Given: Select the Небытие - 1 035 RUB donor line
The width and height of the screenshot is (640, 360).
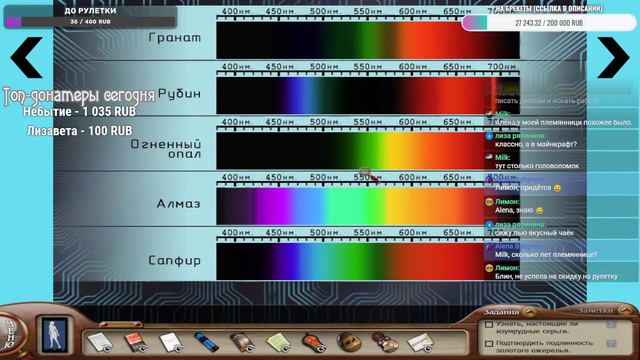Looking at the screenshot, I should click(79, 111).
